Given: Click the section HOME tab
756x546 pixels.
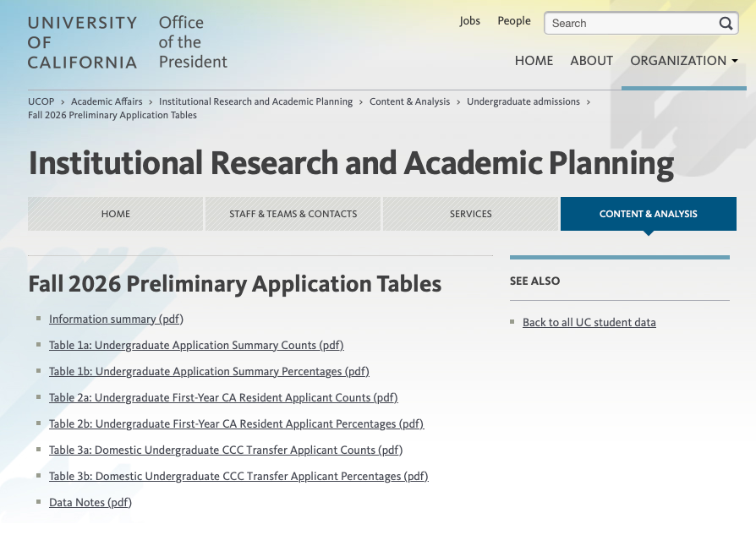Looking at the screenshot, I should click(x=116, y=214).
